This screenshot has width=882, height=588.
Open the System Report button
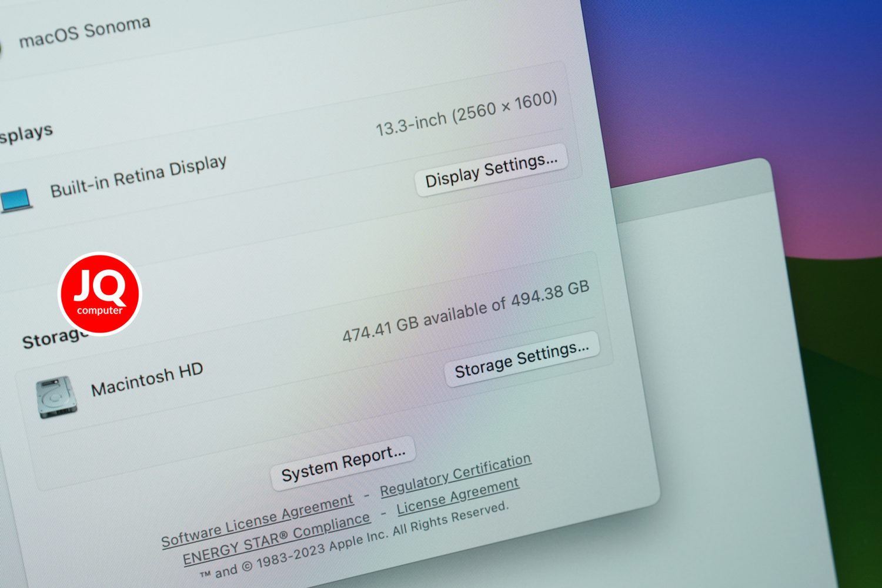click(x=343, y=463)
